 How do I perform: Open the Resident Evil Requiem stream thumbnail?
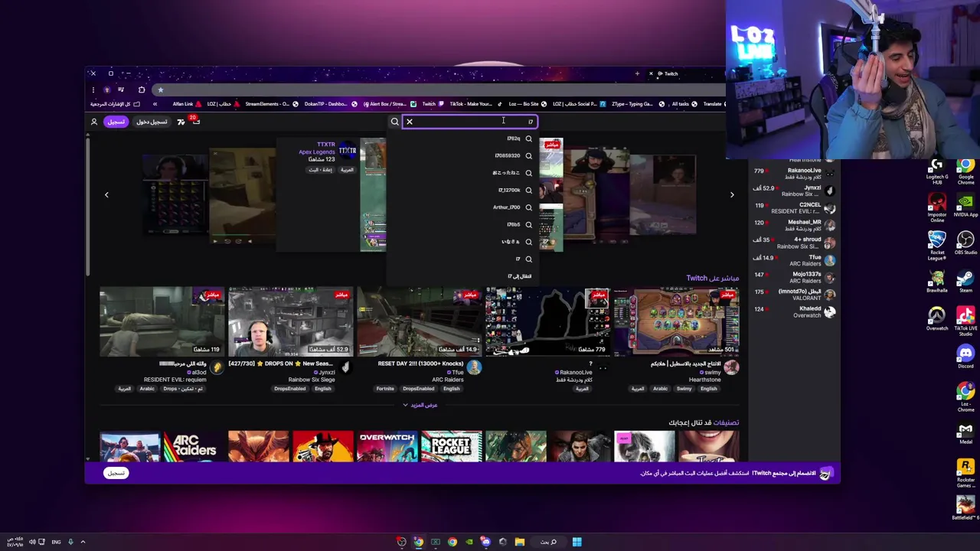(161, 322)
